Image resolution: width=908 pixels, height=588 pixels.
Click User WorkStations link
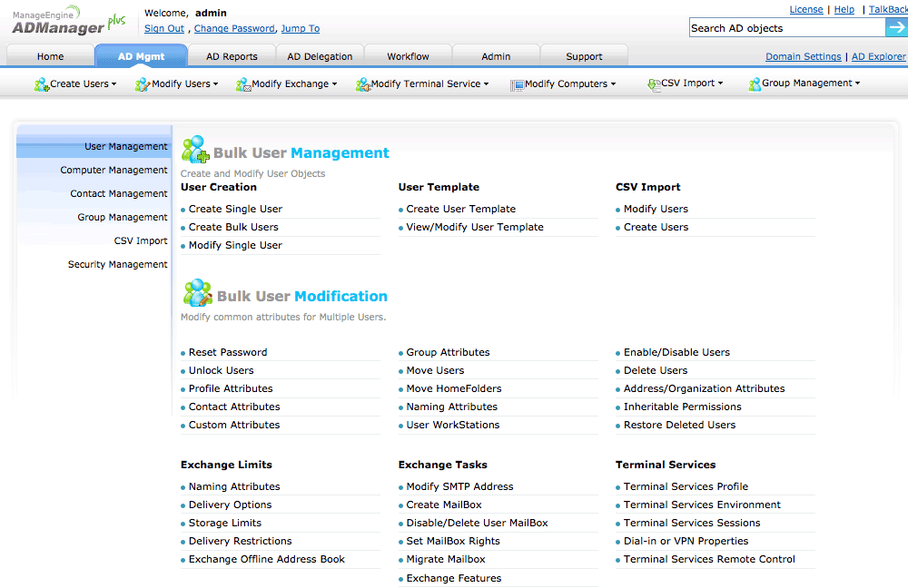(453, 425)
